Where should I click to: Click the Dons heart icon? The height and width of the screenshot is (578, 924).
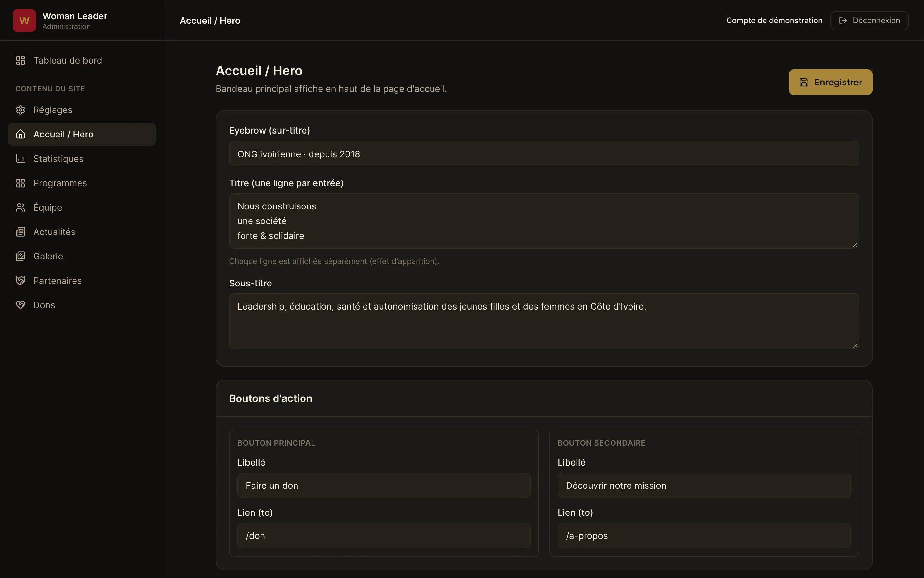21,305
